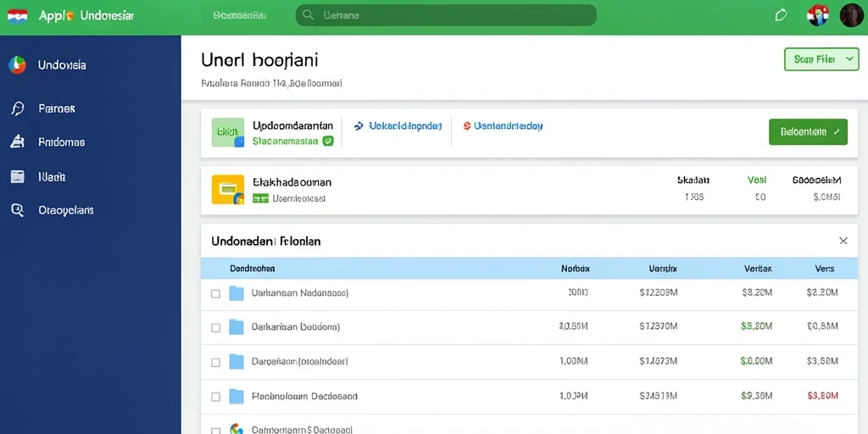This screenshot has width=868, height=434.
Task: Open the Flecanoloaan Dedoeaod row name
Action: [304, 397]
